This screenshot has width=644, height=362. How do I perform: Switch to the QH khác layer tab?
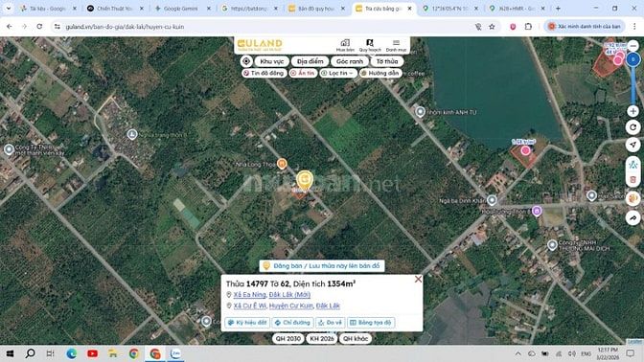point(356,339)
